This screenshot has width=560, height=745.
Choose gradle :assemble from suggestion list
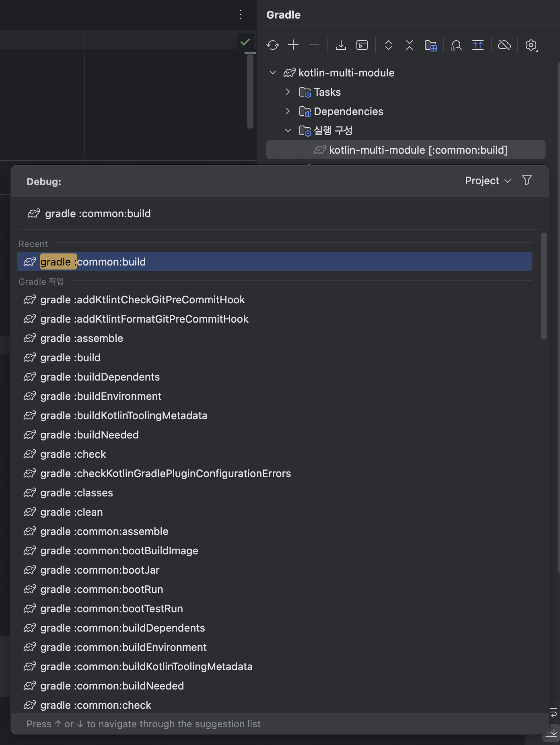click(274, 338)
